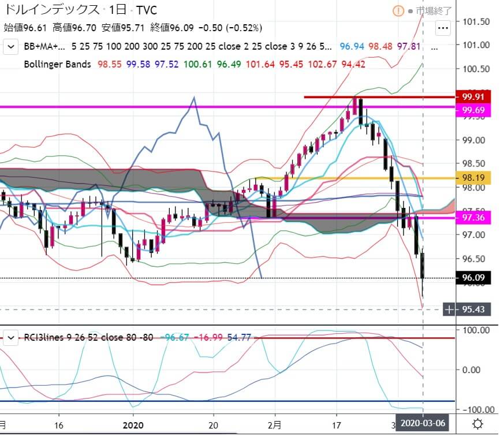
Task: Select the BB+MA+... indicator name
Action: point(44,47)
